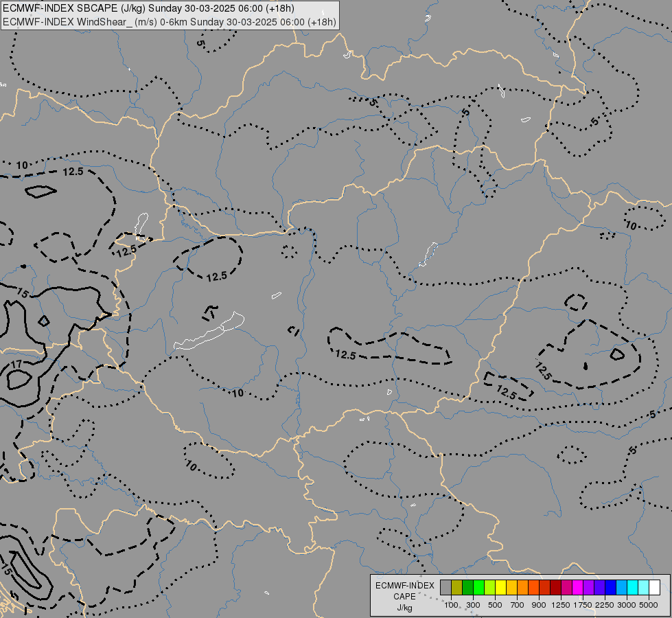Click the legend unit J/kg

[x=404, y=608]
